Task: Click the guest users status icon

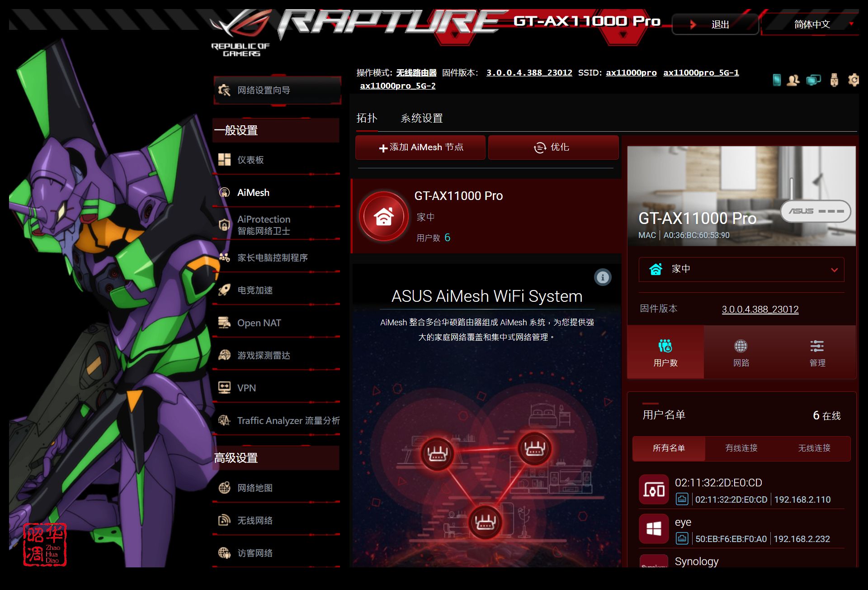Action: click(793, 80)
